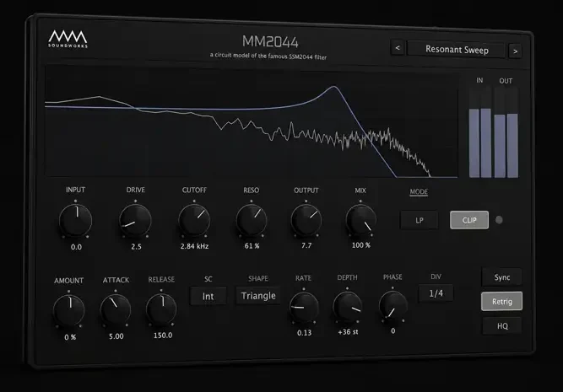
Task: Click the output value 7.7
Action: (306, 245)
